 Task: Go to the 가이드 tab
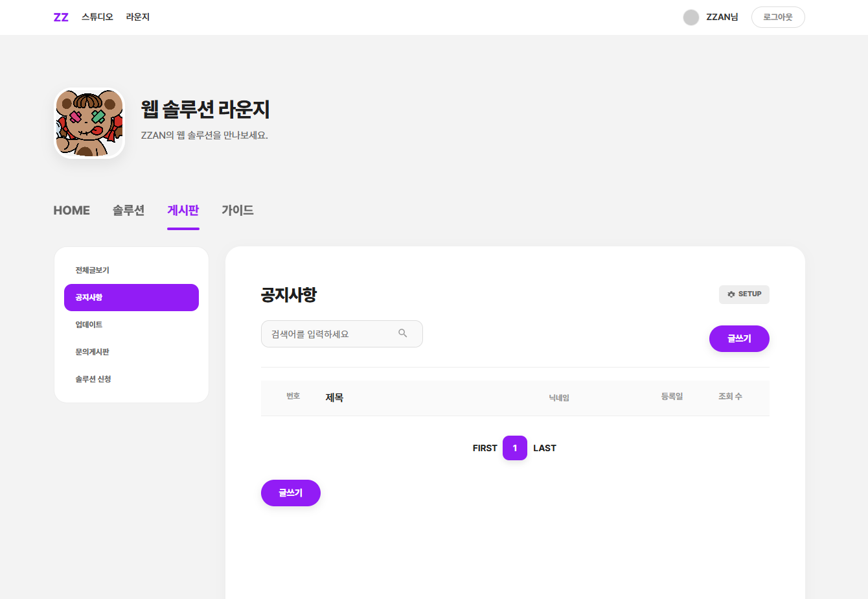tap(238, 210)
